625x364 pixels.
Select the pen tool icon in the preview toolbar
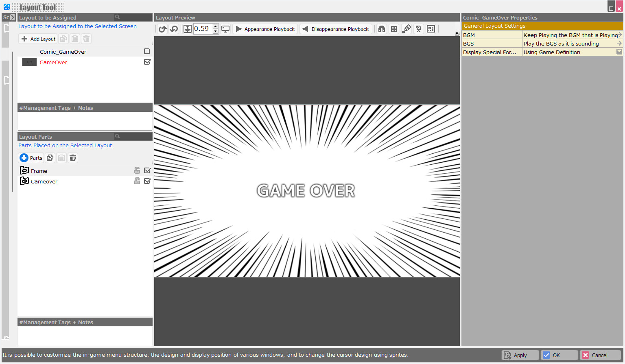click(x=406, y=28)
